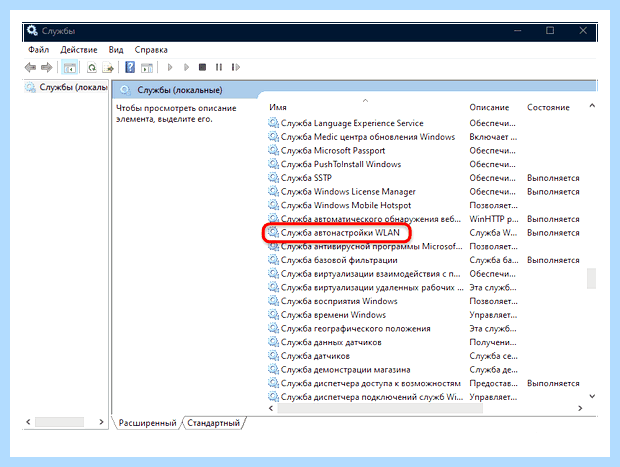Open the Действие menu
The image size is (620, 467).
[x=79, y=50]
